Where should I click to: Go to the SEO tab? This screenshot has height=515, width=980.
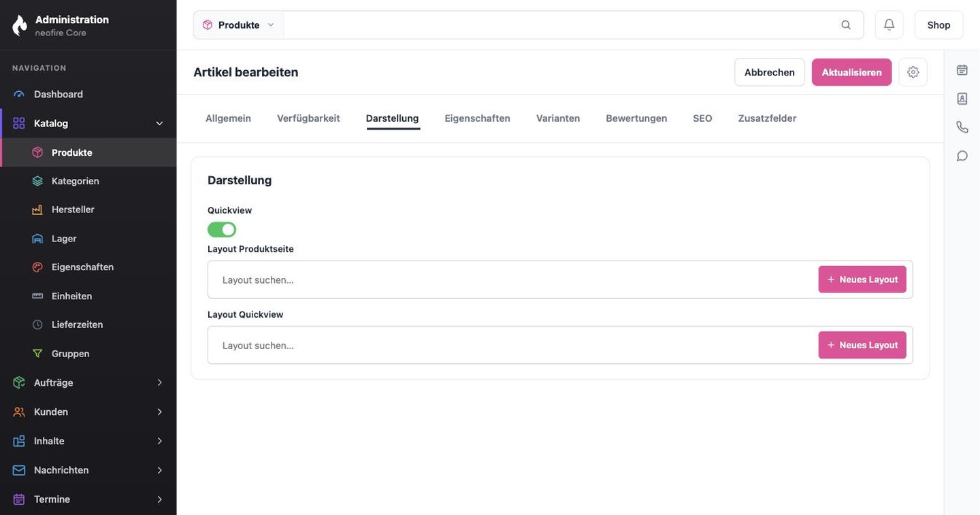702,118
